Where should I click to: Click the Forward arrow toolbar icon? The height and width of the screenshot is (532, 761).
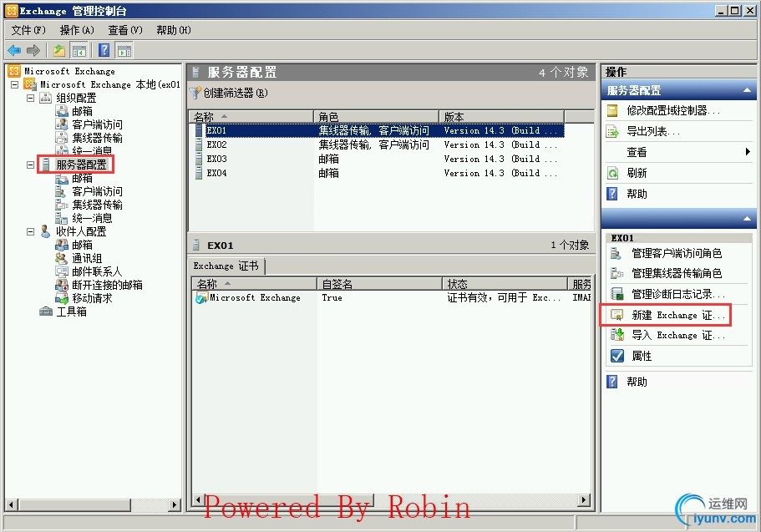(33, 50)
